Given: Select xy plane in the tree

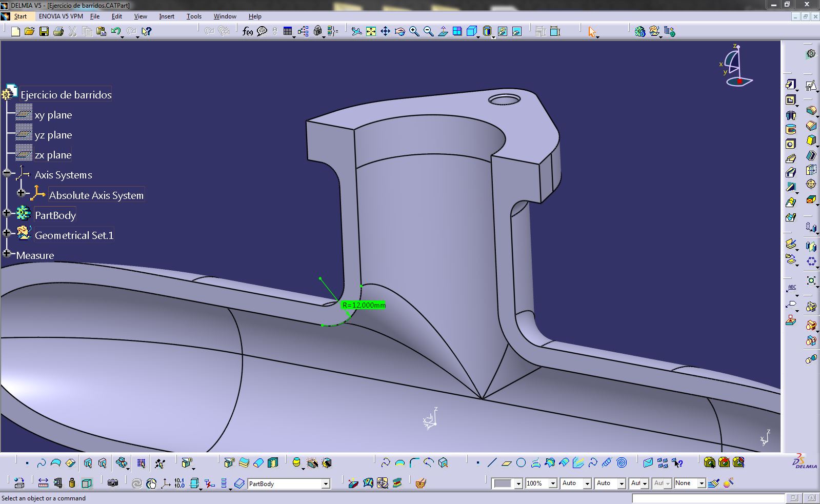Looking at the screenshot, I should (x=53, y=115).
